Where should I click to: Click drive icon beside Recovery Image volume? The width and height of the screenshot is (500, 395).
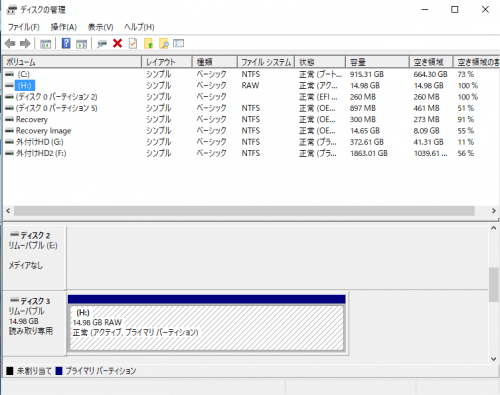9,131
